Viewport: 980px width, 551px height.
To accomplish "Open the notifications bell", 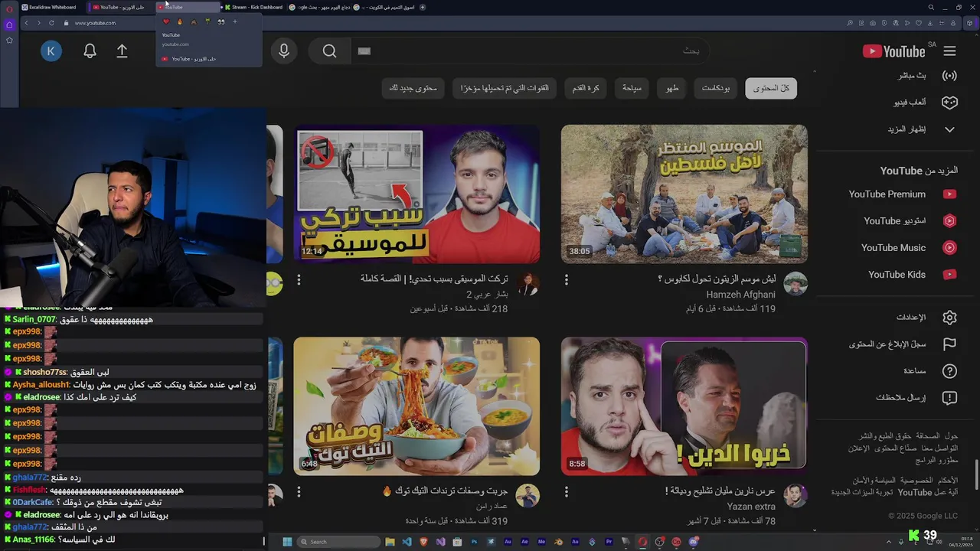I will click(x=90, y=51).
